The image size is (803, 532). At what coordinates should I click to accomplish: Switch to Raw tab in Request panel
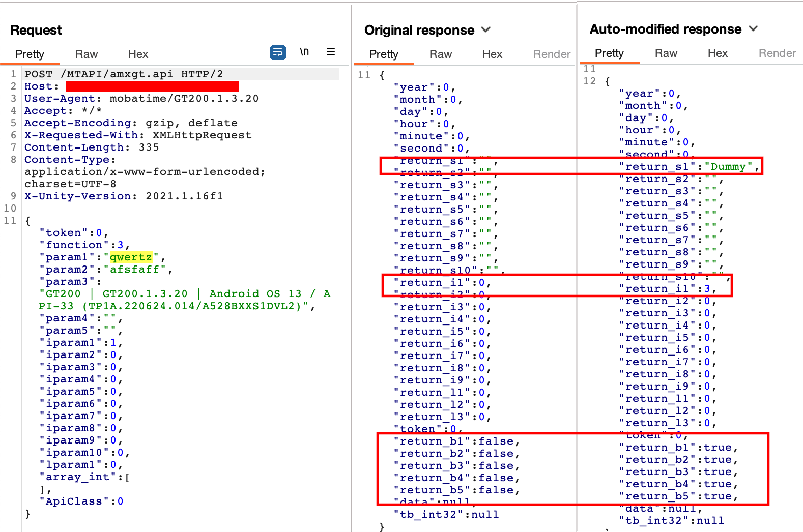pyautogui.click(x=87, y=54)
